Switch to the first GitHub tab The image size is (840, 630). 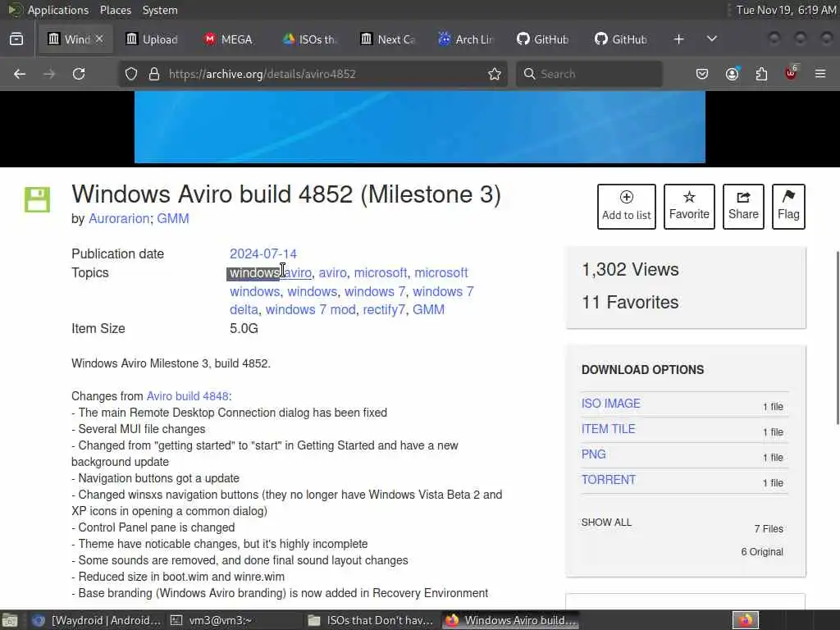(x=543, y=39)
